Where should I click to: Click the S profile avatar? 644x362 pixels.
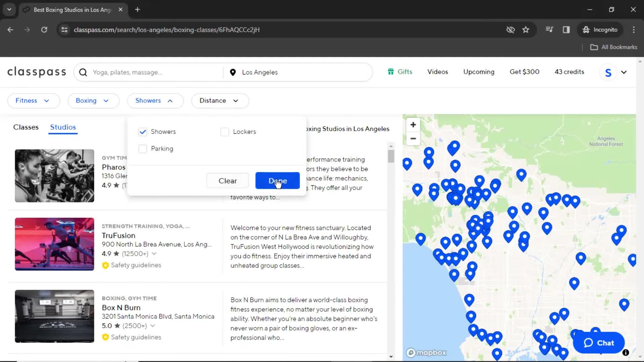608,72
